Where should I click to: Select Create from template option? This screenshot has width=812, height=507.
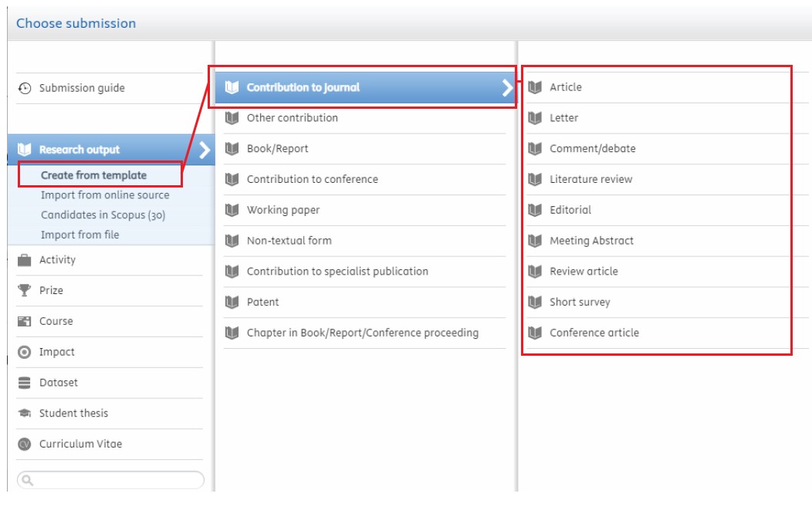pos(93,175)
